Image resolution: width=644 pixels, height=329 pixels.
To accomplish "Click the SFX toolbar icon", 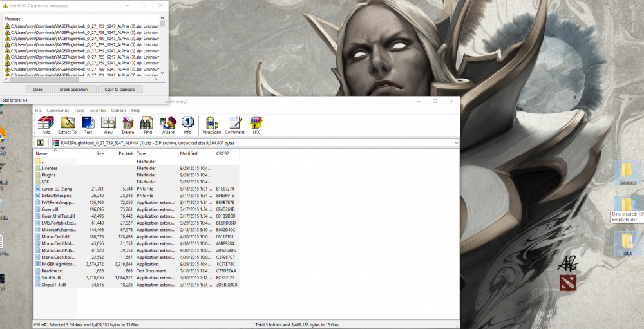I will pos(256,125).
